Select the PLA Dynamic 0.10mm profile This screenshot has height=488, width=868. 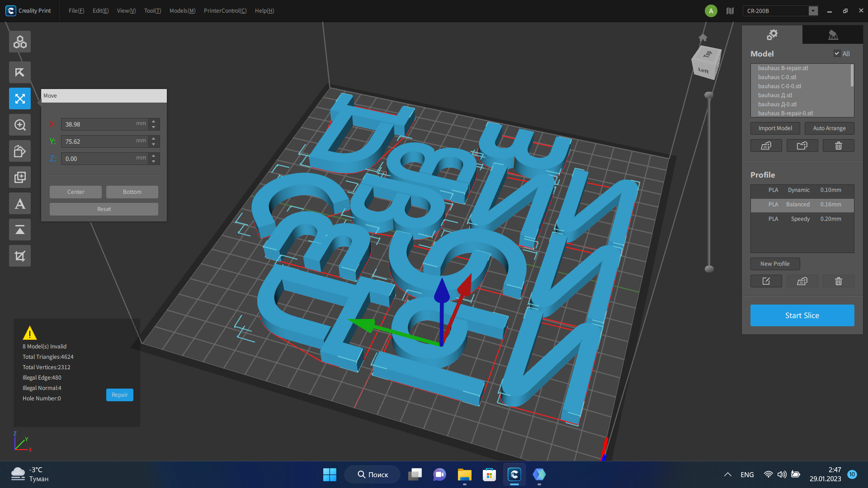(802, 190)
